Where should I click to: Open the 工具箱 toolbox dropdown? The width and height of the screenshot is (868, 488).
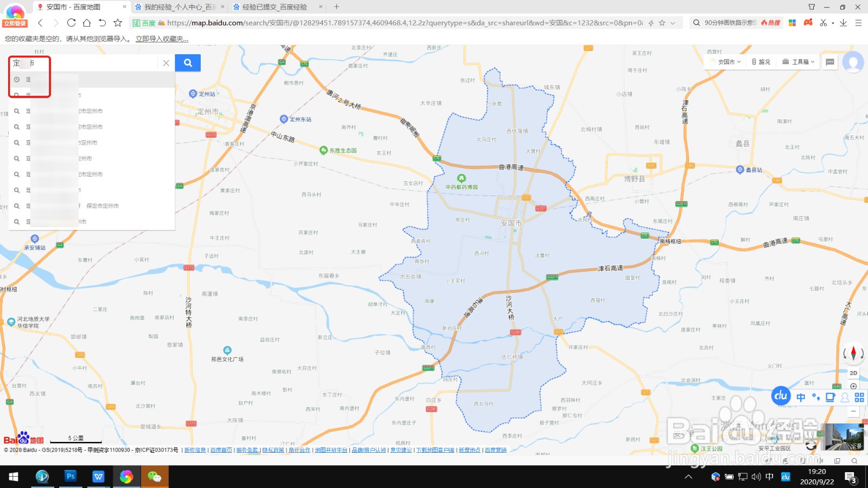tap(799, 62)
